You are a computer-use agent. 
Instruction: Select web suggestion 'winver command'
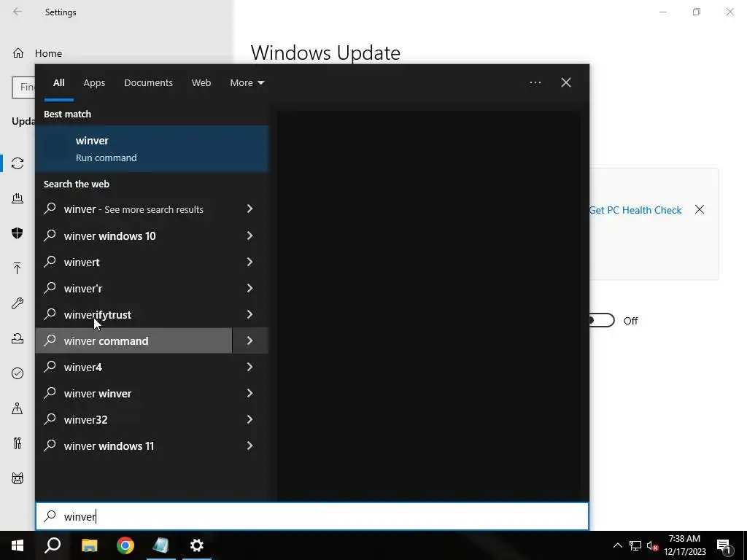(134, 341)
